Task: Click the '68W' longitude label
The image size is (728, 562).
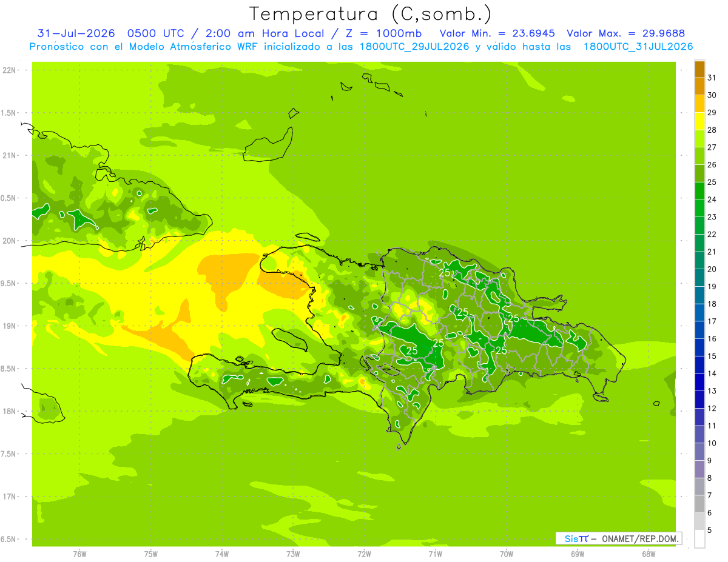Action: click(x=649, y=555)
